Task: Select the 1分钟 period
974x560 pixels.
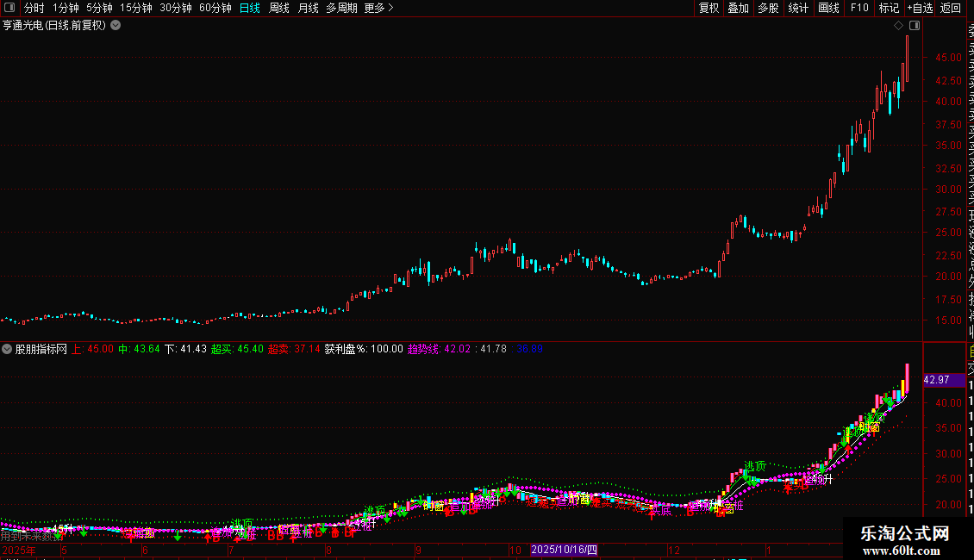Action: 66,8
